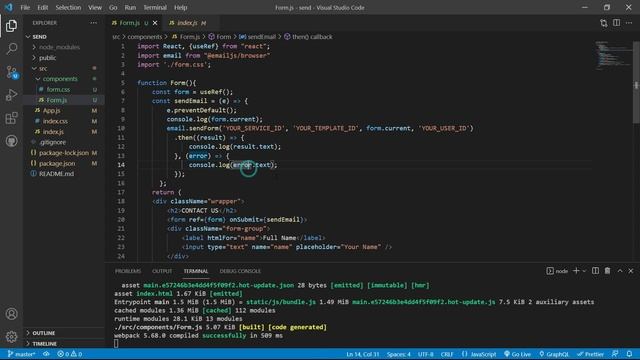The image size is (640, 360).
Task: Collapse the SEND root folder
Action: (63, 36)
